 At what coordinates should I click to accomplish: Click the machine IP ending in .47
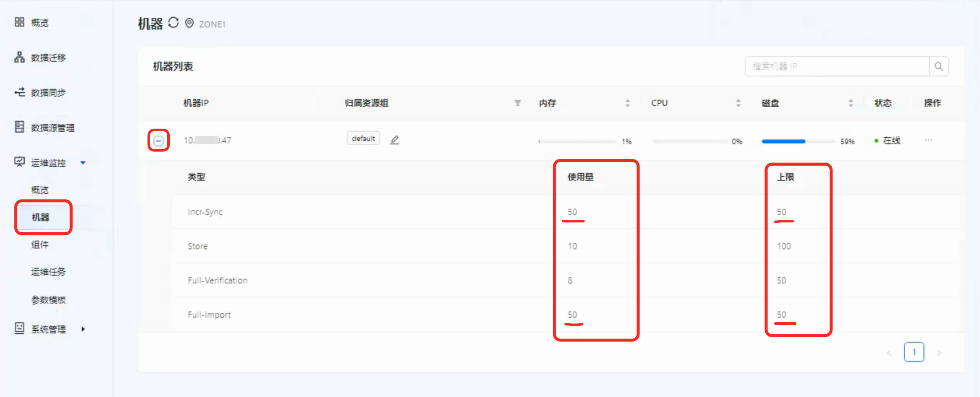click(207, 140)
